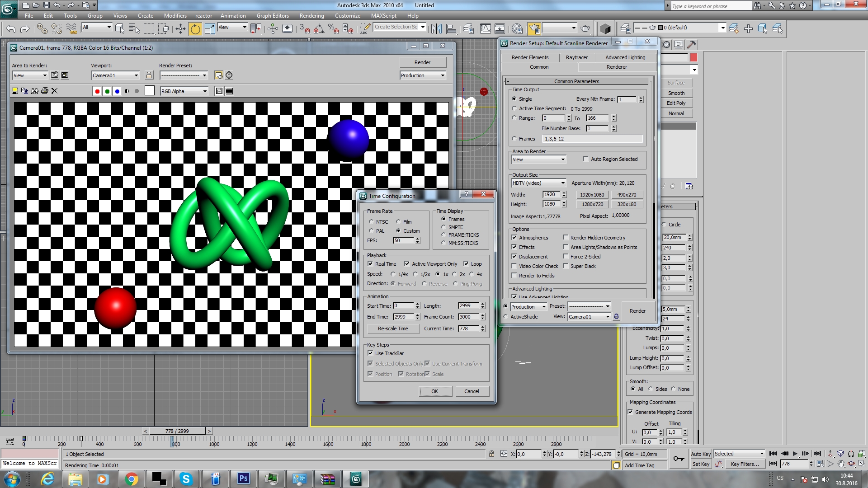Check Force 2-Sided option
Viewport: 868px width, 488px height.
click(x=582, y=257)
